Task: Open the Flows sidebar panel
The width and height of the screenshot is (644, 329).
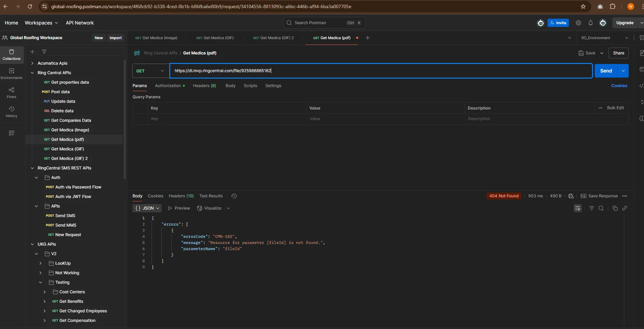Action: (12, 93)
